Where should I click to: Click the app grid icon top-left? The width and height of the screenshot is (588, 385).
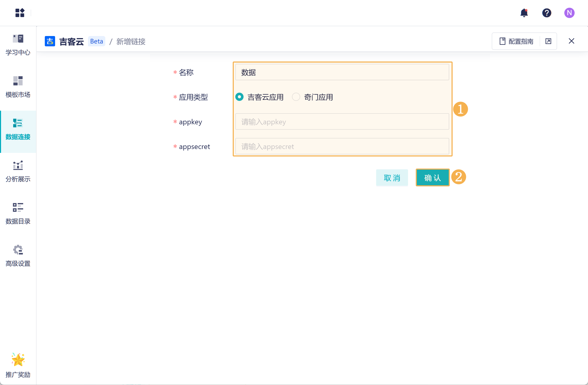pos(20,13)
